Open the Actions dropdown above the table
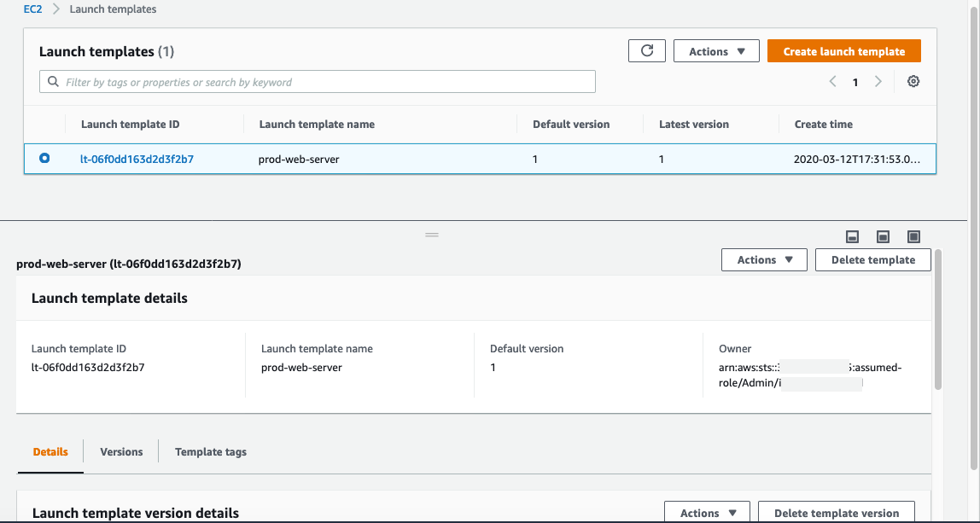980x523 pixels. click(716, 50)
